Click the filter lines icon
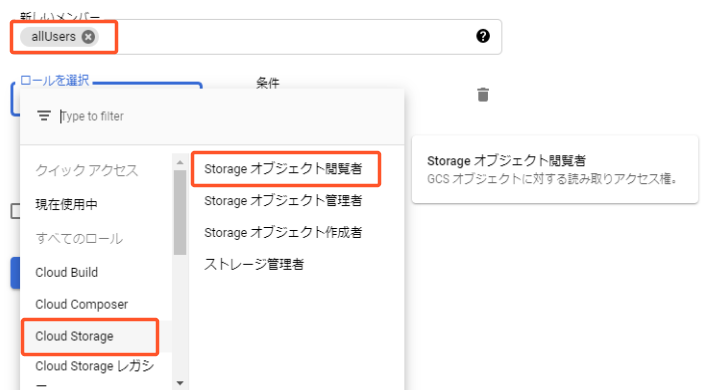 44,116
